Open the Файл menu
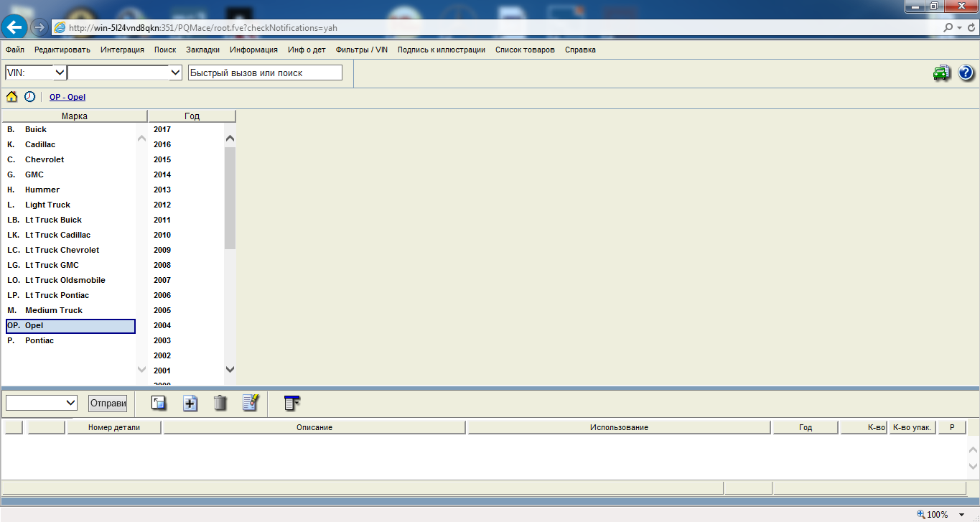 [15, 50]
